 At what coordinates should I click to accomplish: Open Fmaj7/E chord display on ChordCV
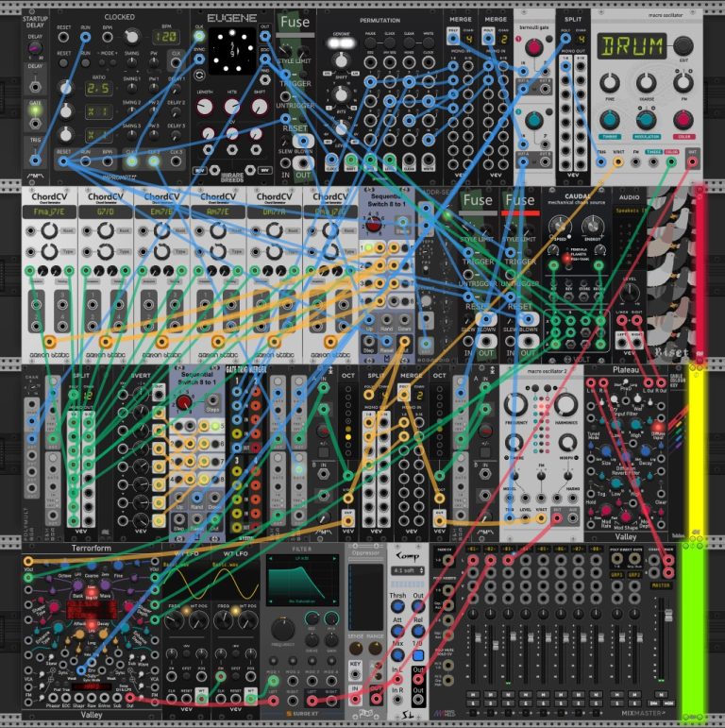coord(50,212)
